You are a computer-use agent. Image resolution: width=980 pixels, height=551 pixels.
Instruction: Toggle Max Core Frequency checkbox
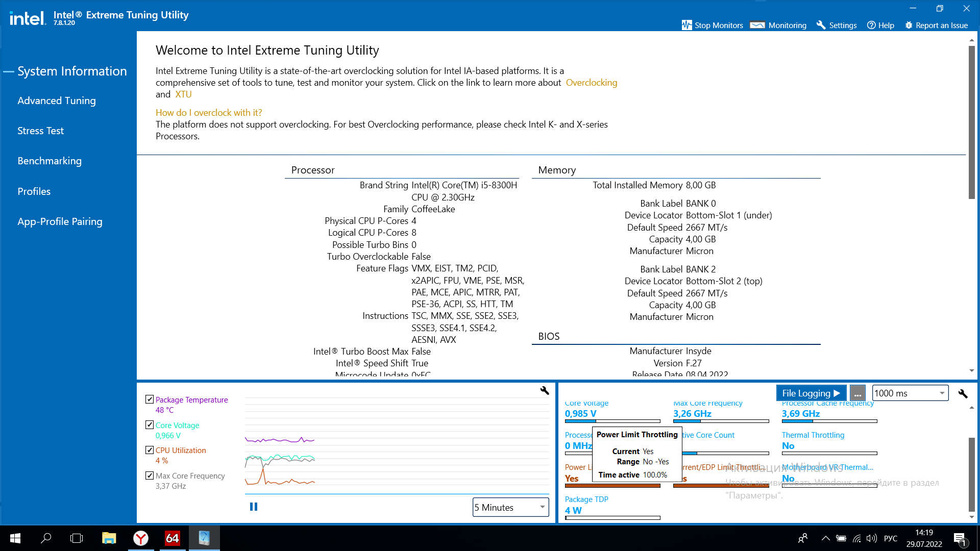tap(150, 475)
